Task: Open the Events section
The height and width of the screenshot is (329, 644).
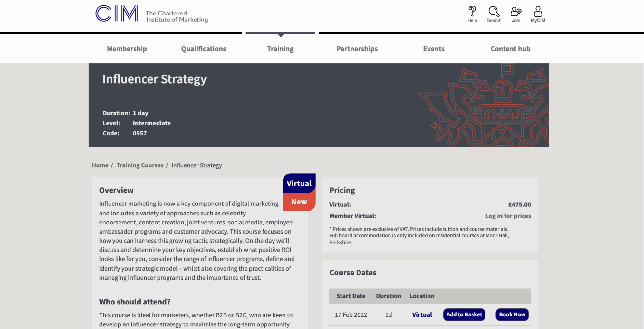Action: point(434,49)
